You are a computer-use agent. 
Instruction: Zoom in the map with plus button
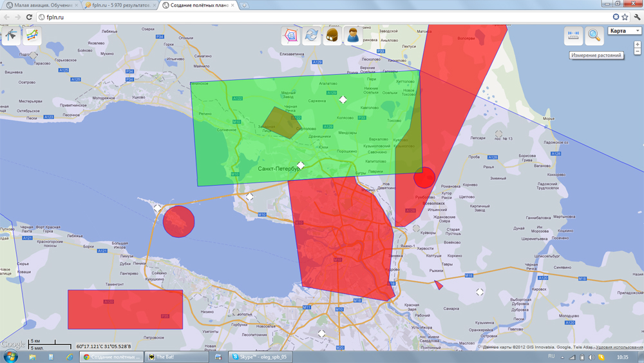tap(638, 45)
